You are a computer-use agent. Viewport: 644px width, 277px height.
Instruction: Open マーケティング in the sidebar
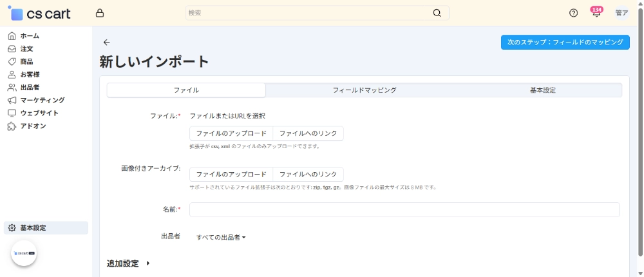(42, 100)
